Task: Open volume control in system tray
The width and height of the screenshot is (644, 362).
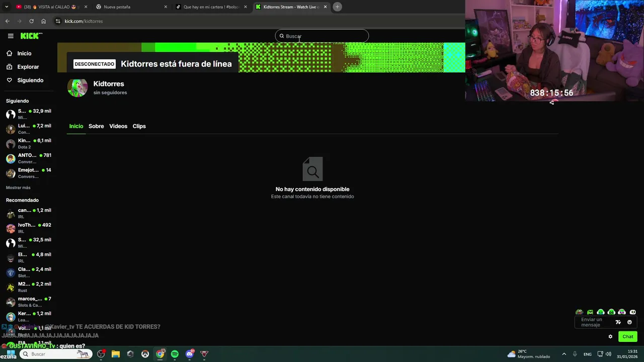Action: (x=608, y=354)
